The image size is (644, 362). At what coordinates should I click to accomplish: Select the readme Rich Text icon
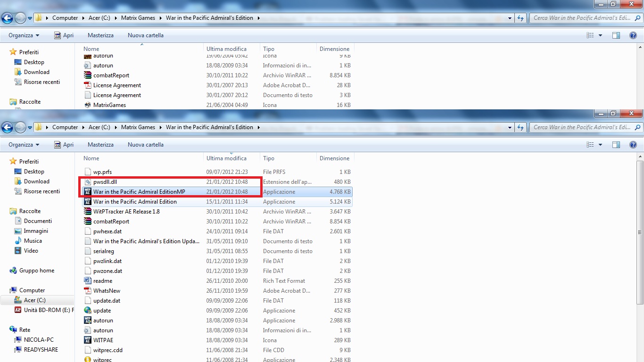click(87, 281)
